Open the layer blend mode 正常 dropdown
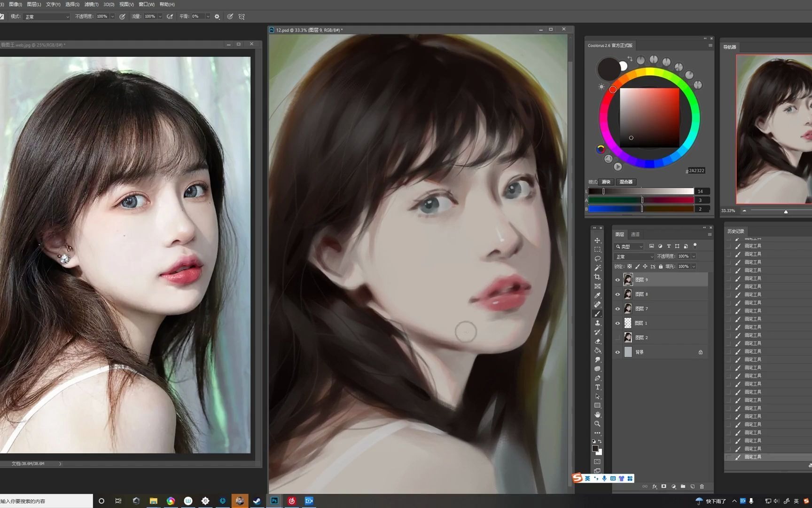 click(634, 256)
